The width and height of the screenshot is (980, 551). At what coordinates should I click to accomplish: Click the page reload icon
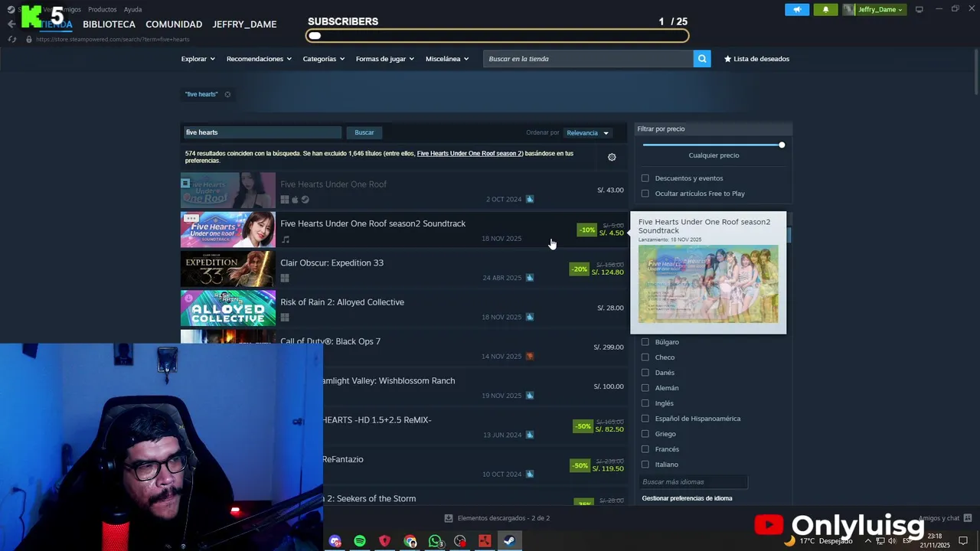(x=12, y=39)
